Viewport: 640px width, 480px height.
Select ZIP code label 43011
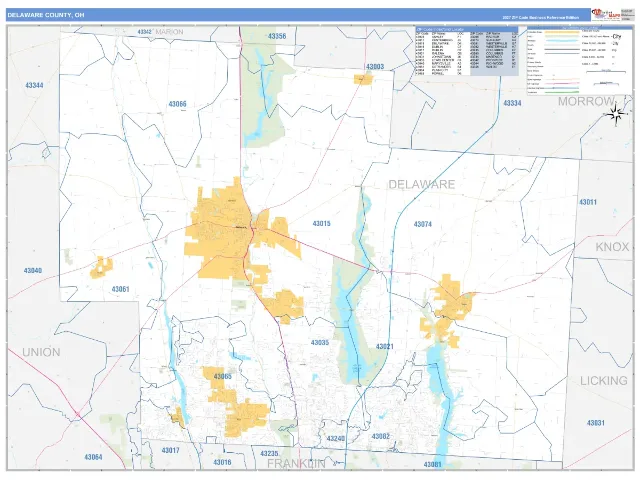pyautogui.click(x=588, y=202)
